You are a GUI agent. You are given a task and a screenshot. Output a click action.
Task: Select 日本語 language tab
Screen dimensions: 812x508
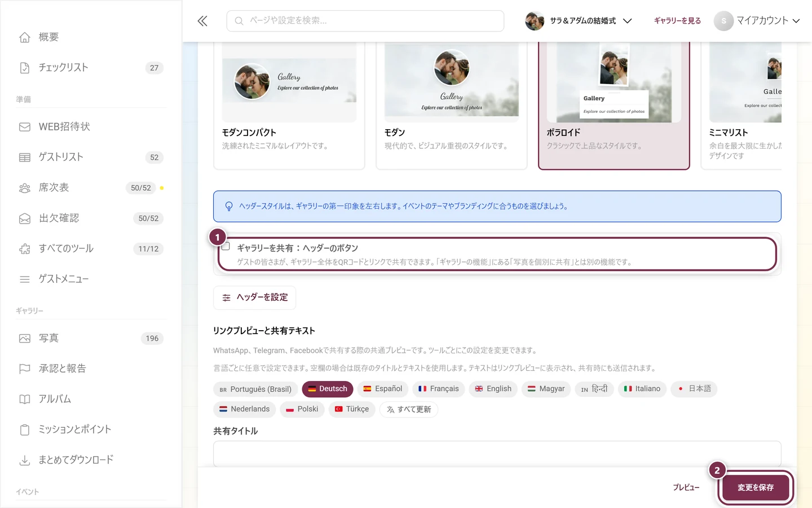click(x=694, y=389)
